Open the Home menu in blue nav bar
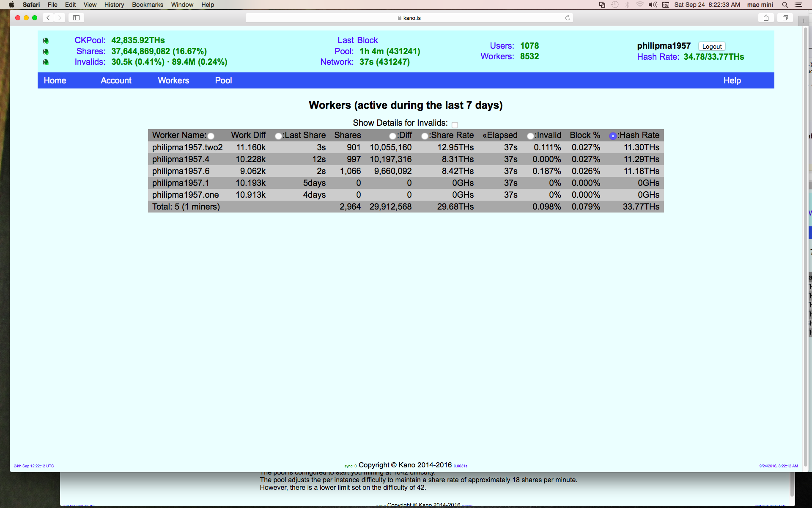Screen dimensions: 812x508 [x=55, y=80]
